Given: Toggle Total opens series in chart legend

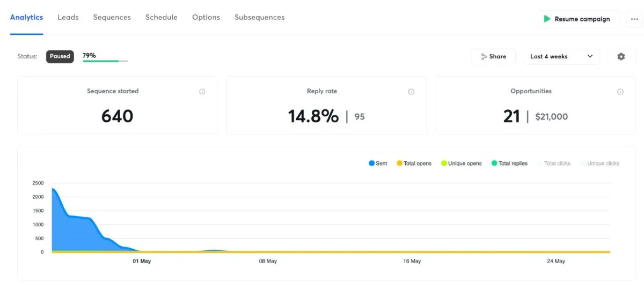Looking at the screenshot, I should click(414, 163).
